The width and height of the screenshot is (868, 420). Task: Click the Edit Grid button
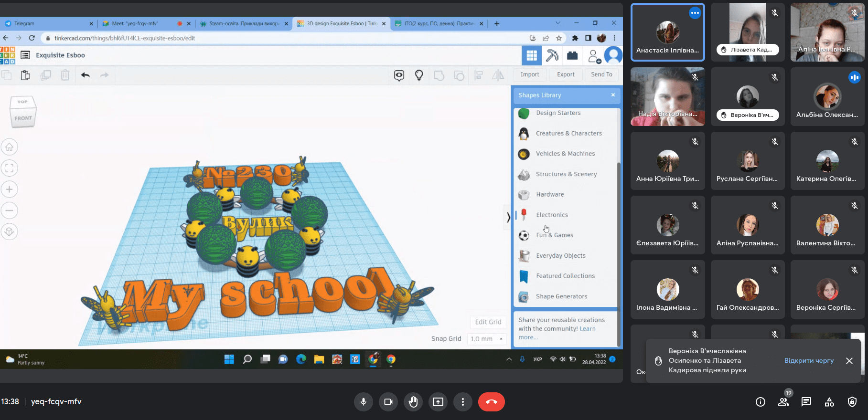coord(488,322)
